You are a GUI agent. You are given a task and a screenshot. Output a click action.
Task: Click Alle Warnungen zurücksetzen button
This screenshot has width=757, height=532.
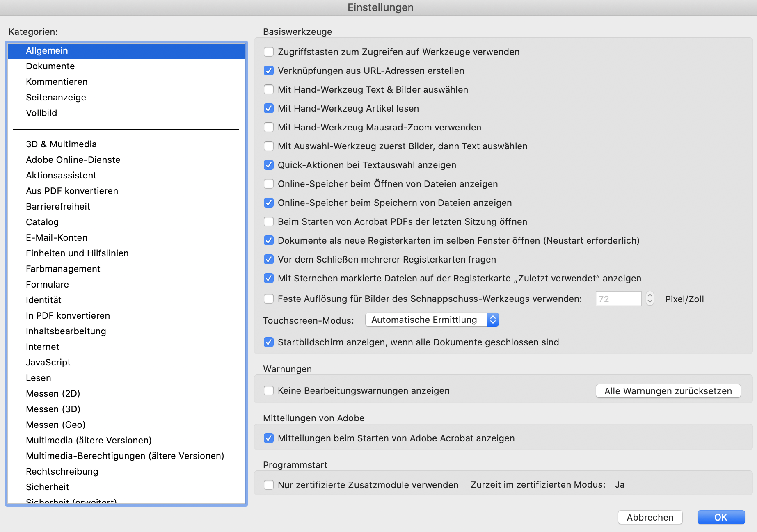668,391
